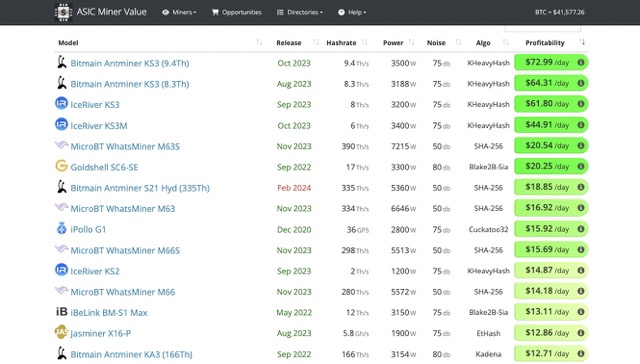
Task: Click the Bitmain icon beside Antminer S21 Hyd
Action: pos(62,186)
